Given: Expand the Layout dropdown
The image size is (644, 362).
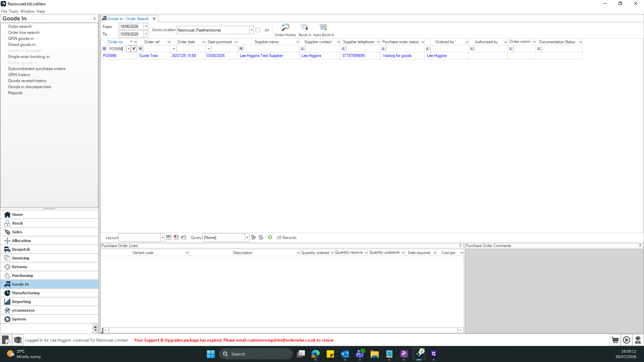Looking at the screenshot, I should [163, 237].
